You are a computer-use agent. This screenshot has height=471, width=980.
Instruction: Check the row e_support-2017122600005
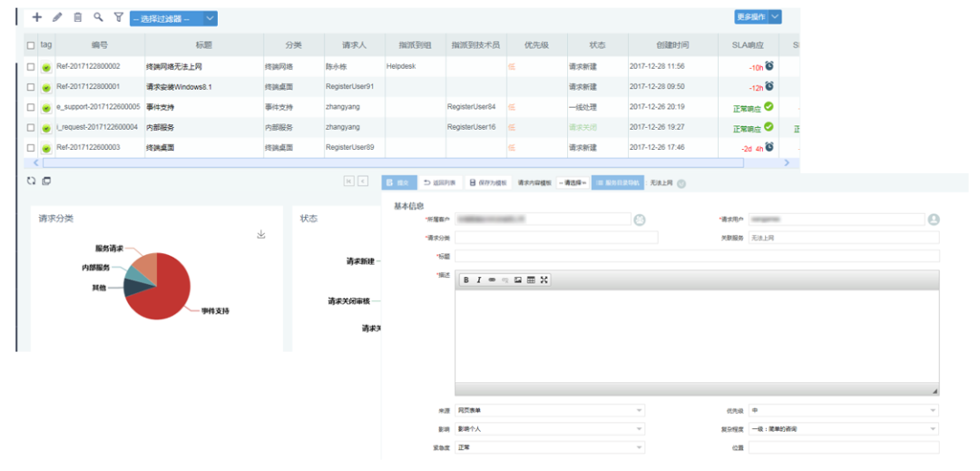click(x=31, y=107)
